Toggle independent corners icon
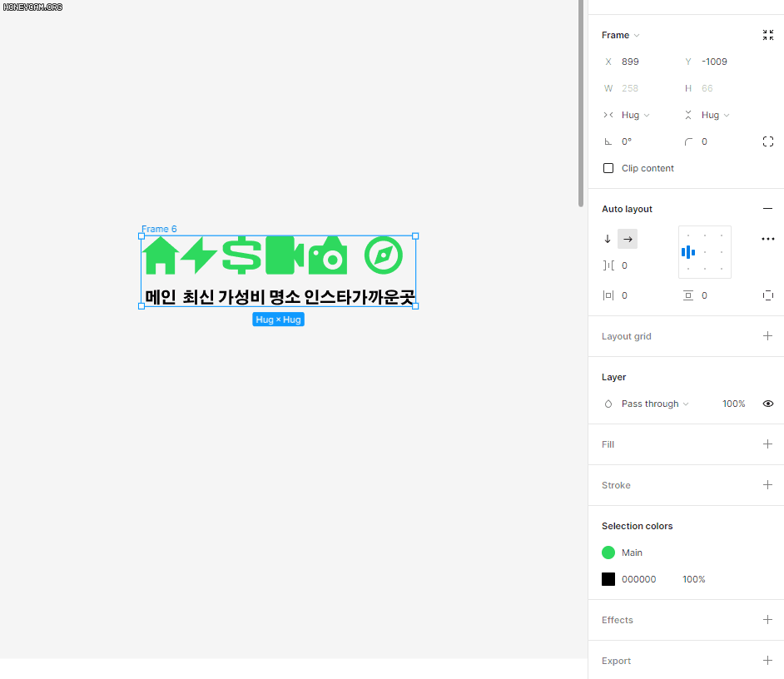The height and width of the screenshot is (679, 784). [768, 141]
